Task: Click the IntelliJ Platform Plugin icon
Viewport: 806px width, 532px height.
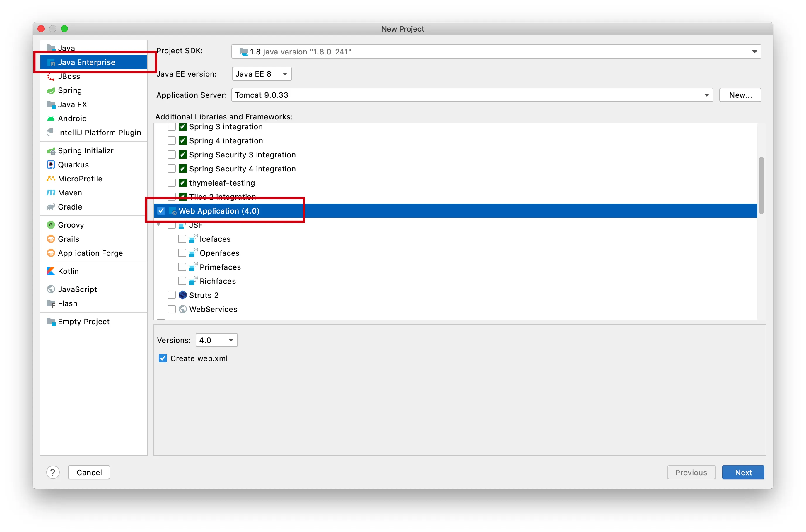Action: 51,132
